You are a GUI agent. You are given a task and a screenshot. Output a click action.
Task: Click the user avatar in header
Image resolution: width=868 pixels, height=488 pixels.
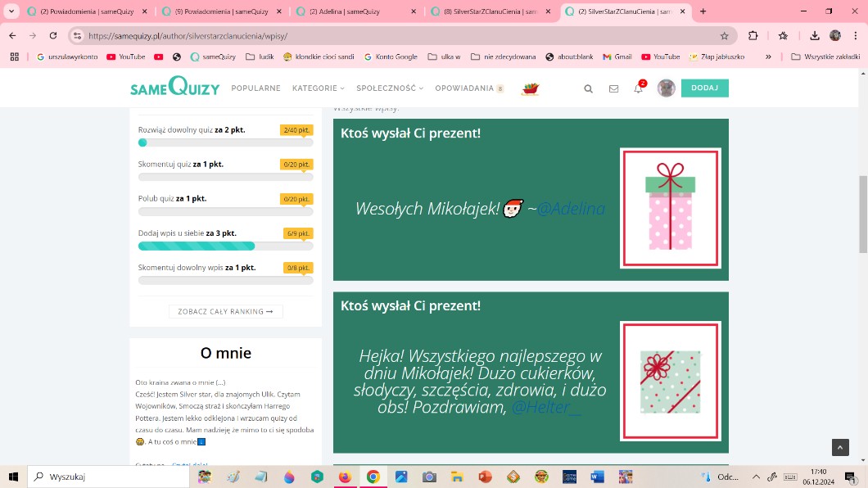666,88
